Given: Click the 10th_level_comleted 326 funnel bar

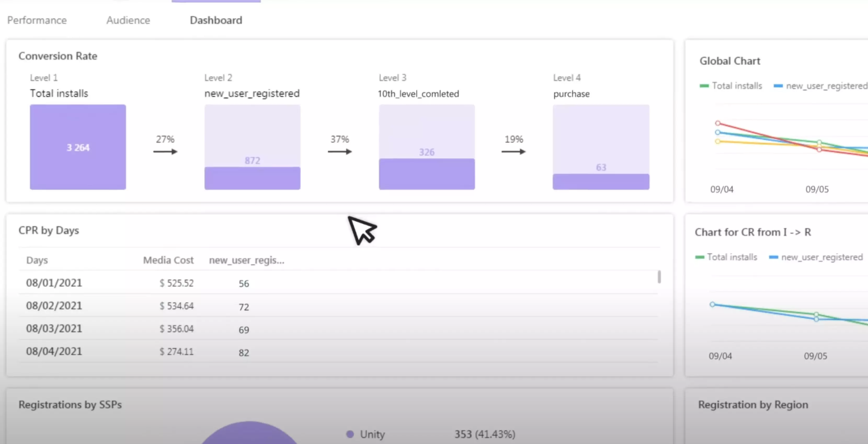Looking at the screenshot, I should [x=427, y=147].
